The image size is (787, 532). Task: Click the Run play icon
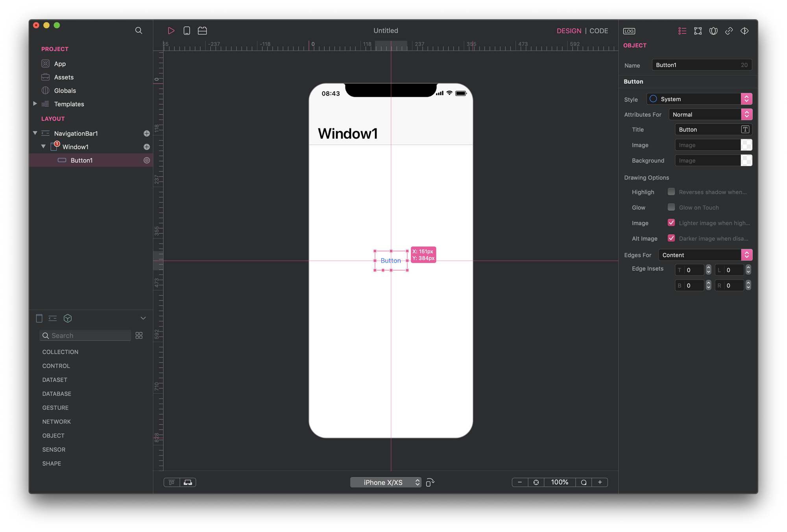click(171, 31)
